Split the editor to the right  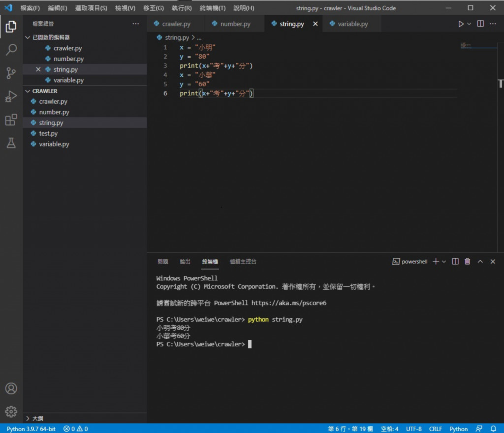click(480, 24)
